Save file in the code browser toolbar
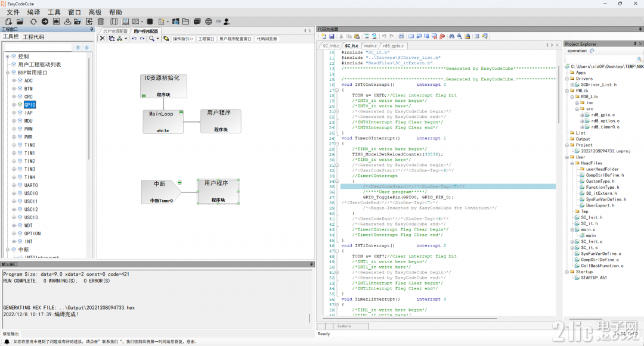The height and width of the screenshot is (346, 644). [332, 36]
